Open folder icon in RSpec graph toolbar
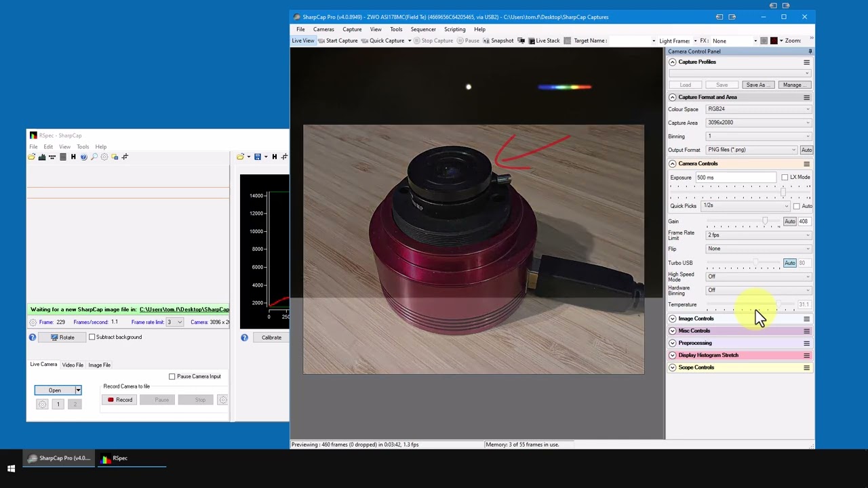Image resolution: width=868 pixels, height=488 pixels. tap(240, 157)
